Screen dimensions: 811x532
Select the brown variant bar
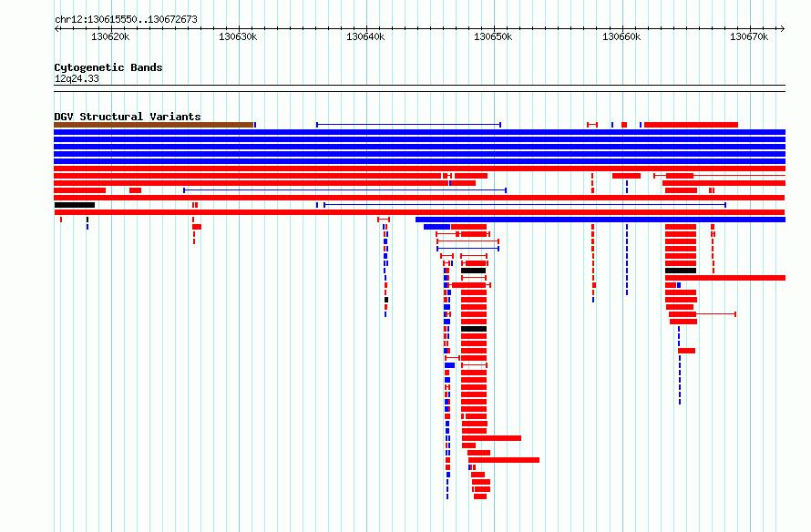pos(154,125)
